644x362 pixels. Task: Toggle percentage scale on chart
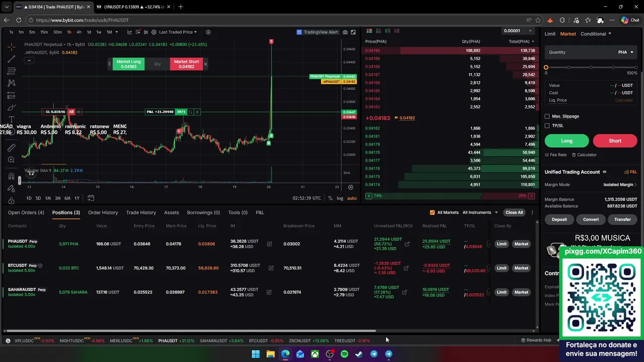pos(330,198)
